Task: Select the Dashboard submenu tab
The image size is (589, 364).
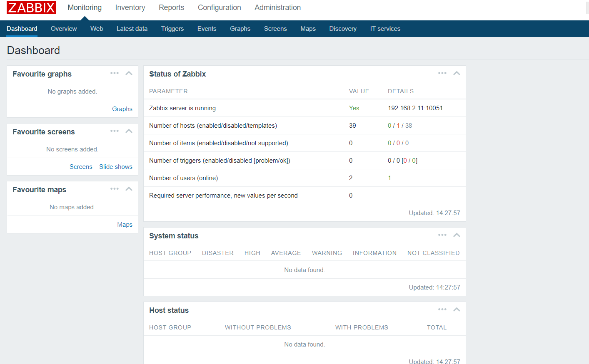Action: point(22,29)
